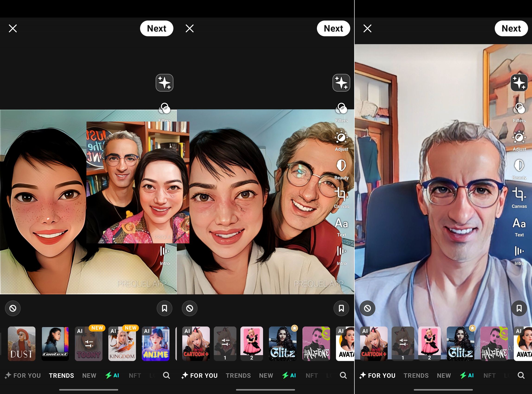
Task: Tap sparkle magic icon in middle screen
Action: pos(341,83)
